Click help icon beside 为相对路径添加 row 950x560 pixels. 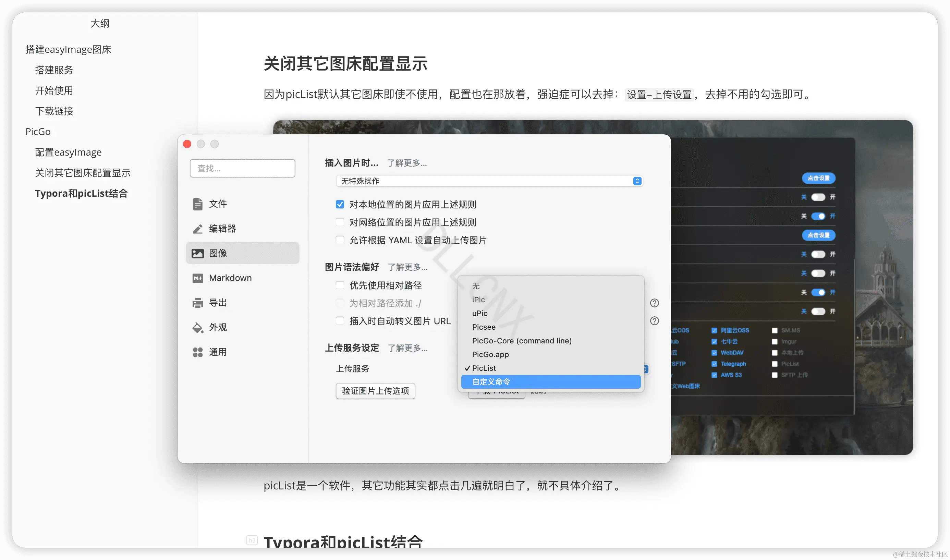pos(654,303)
